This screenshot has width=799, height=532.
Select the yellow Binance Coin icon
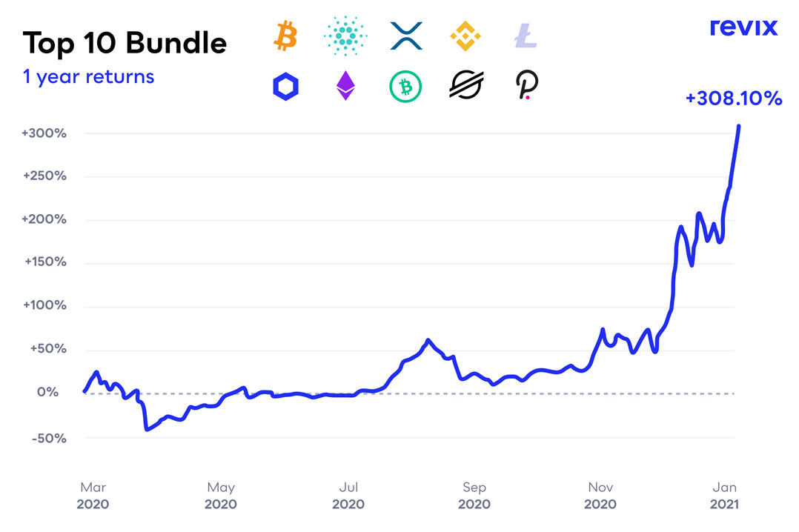467,36
